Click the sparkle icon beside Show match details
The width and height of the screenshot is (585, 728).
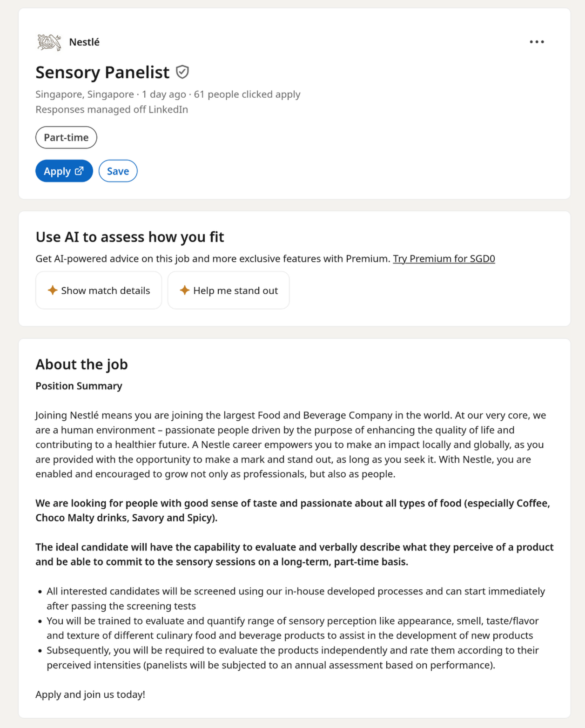[x=53, y=290]
